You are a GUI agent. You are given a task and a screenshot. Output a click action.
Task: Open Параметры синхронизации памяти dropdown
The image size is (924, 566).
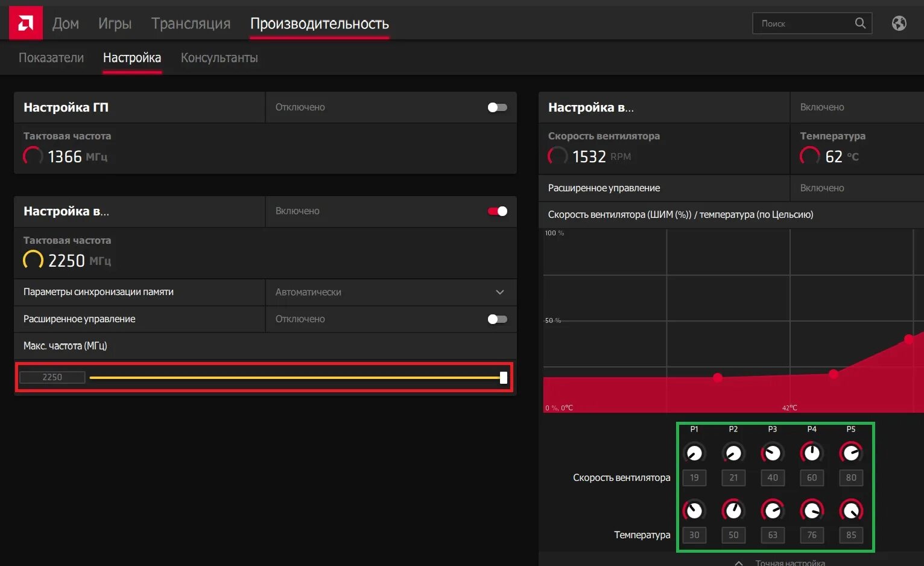pyautogui.click(x=391, y=292)
